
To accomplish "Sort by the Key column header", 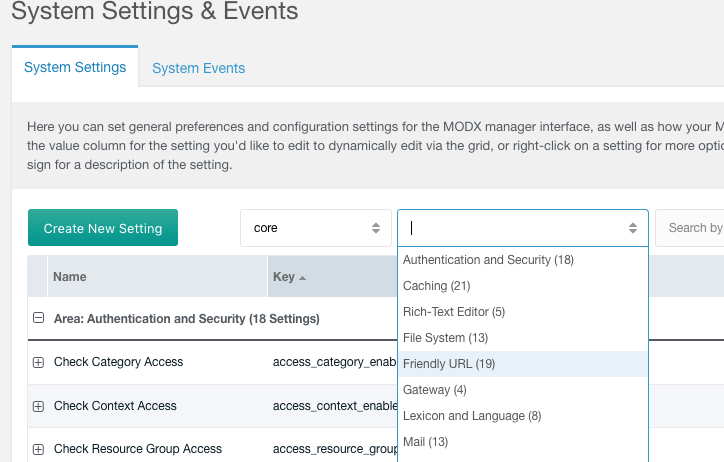I will click(332, 277).
